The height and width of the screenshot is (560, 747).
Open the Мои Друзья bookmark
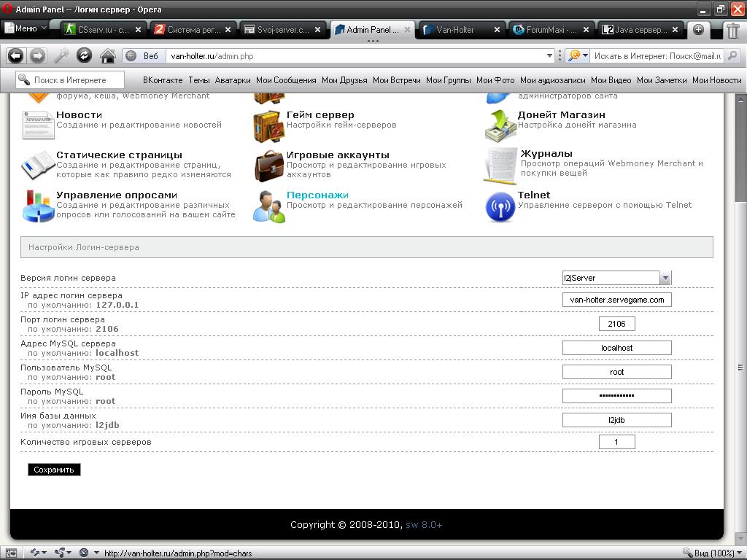click(344, 80)
